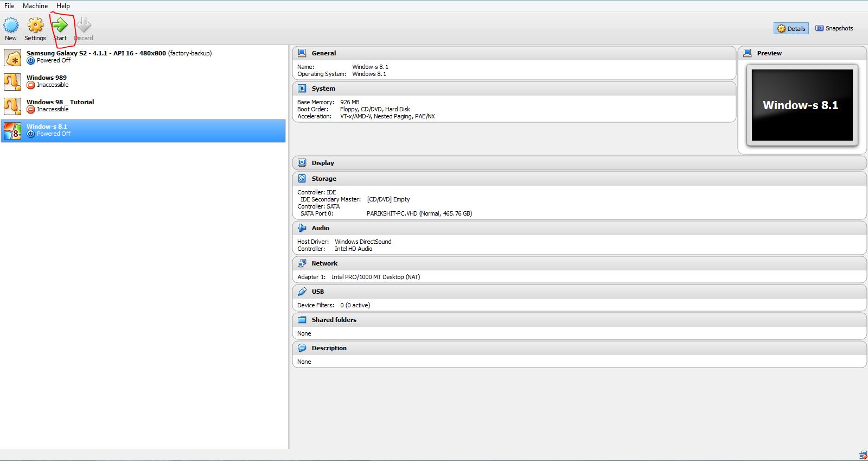This screenshot has width=868, height=461.
Task: Open the Description header link
Action: point(329,348)
